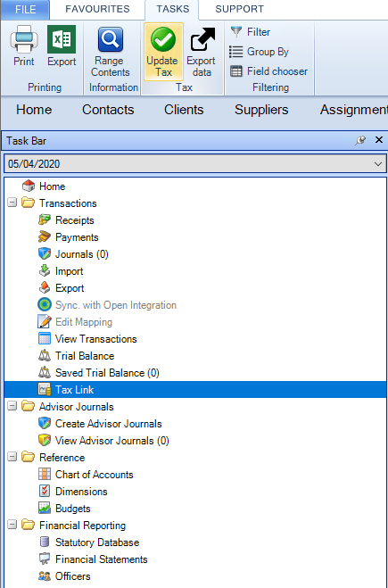388x588 pixels.
Task: Run Update Tax green check icon
Action: pos(163,39)
